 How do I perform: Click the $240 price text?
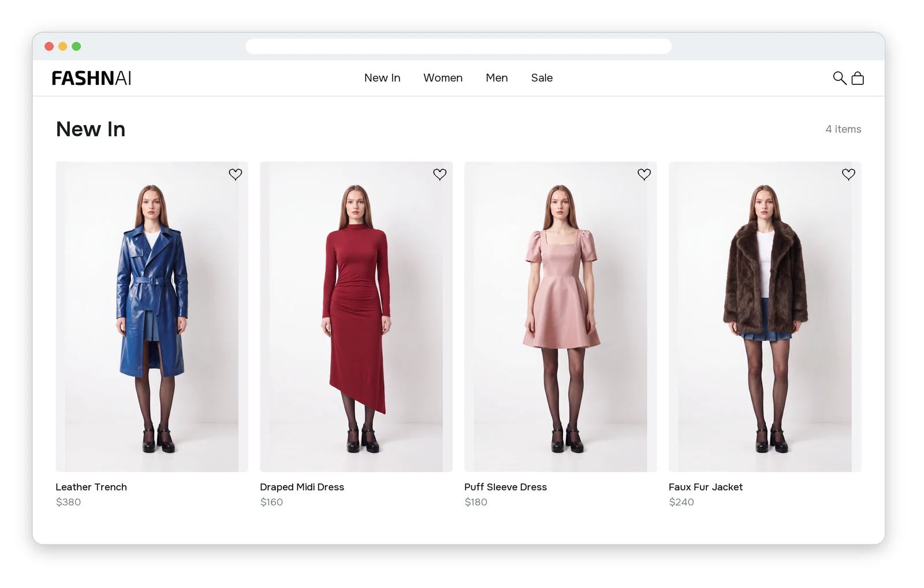pyautogui.click(x=681, y=502)
